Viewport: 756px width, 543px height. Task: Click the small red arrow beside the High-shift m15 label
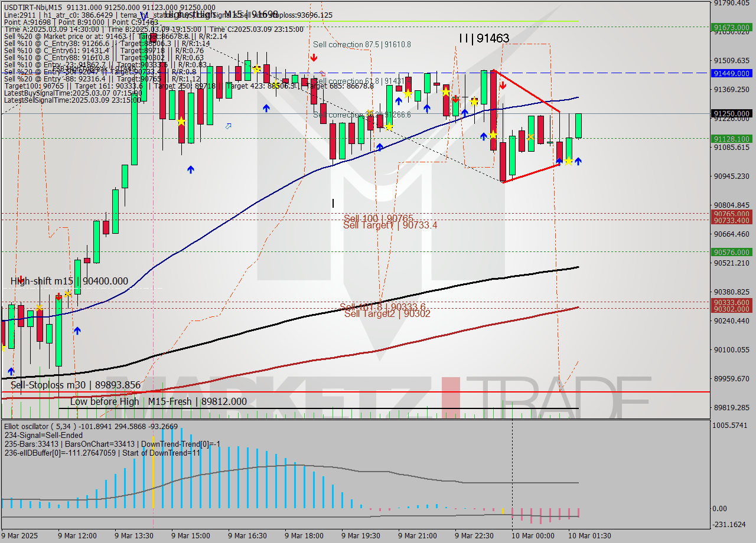click(x=21, y=277)
